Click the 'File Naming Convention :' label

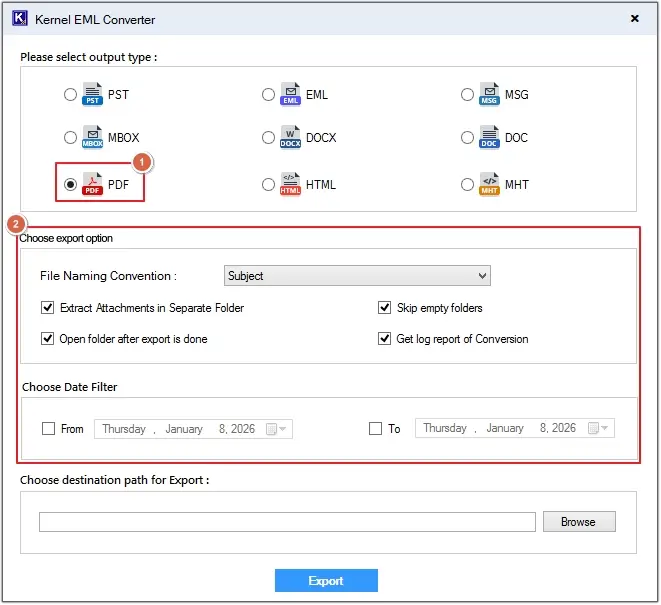(108, 276)
